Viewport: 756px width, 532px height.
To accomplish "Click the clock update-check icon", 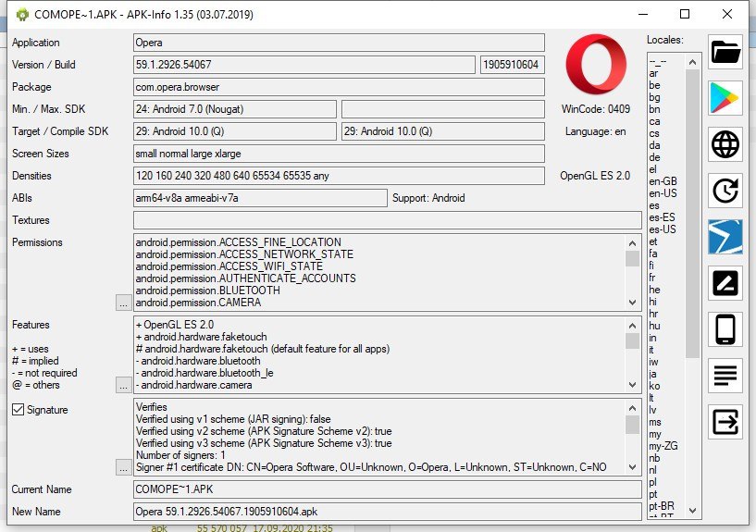I will 725,191.
